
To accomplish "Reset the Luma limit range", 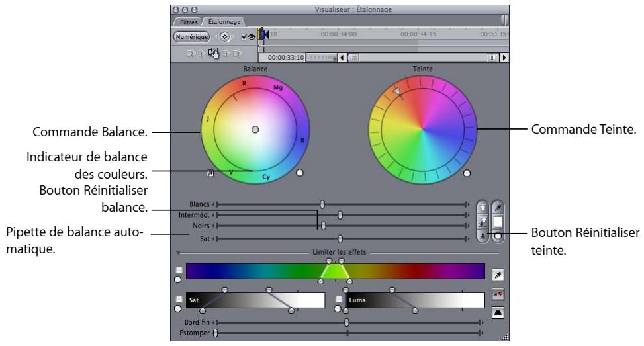I will point(338,308).
